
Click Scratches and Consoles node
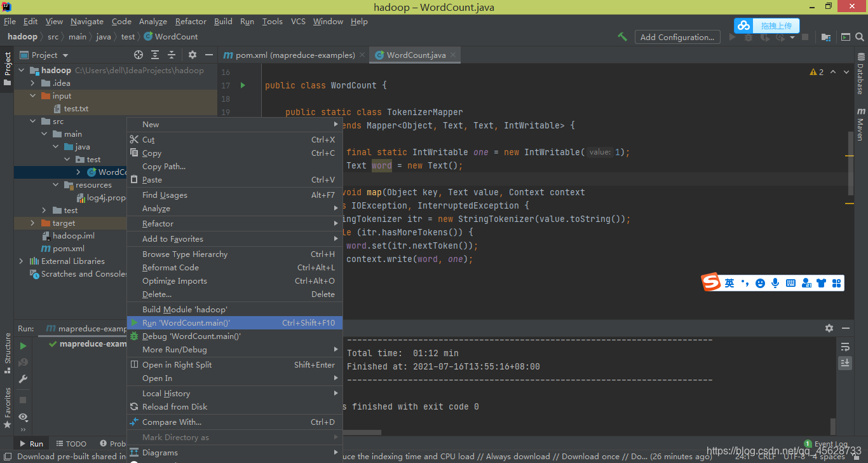(x=78, y=274)
